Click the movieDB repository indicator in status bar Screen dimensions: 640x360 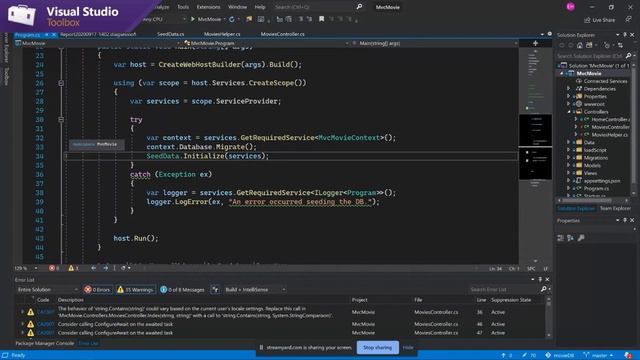[560, 356]
